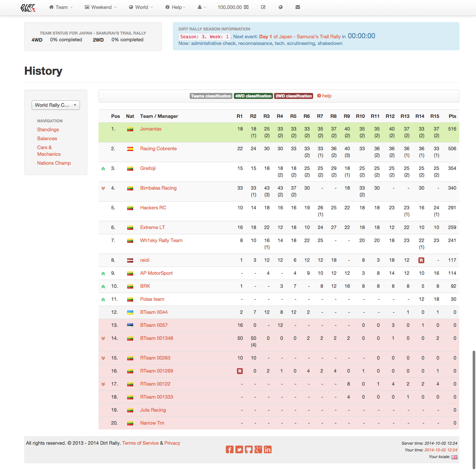Click the Dirt Rally logo
This screenshot has height=470, width=476.
coord(28,8)
